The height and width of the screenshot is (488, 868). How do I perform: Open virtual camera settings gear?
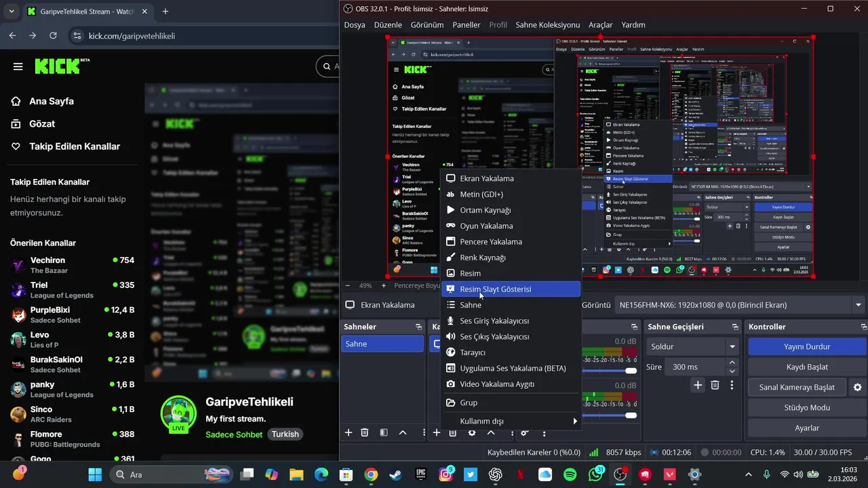point(858,387)
